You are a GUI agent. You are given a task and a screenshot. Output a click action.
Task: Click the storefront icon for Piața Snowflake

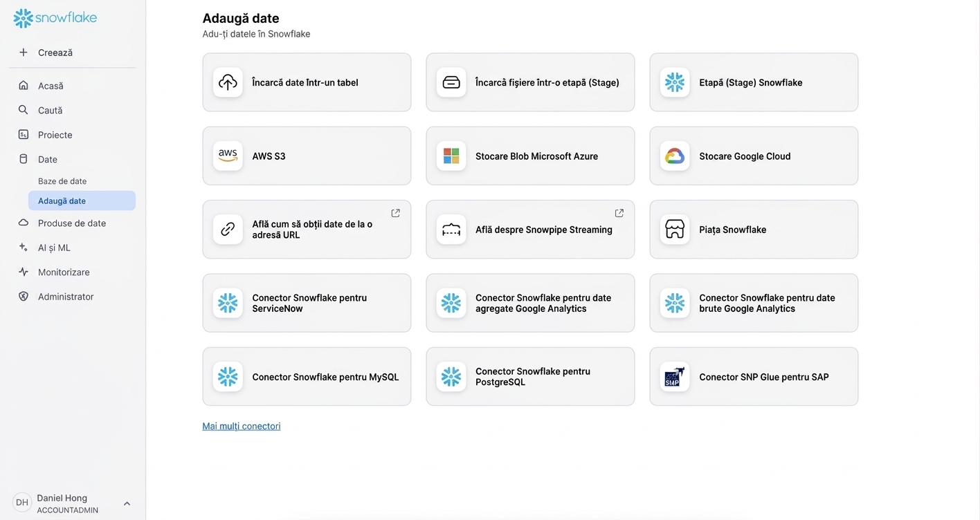tap(675, 230)
